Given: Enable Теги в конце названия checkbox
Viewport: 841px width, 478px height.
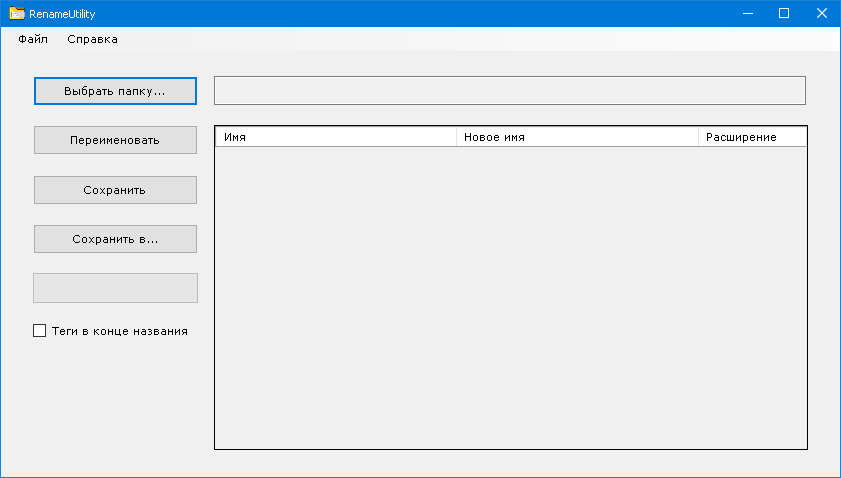Looking at the screenshot, I should coord(40,330).
